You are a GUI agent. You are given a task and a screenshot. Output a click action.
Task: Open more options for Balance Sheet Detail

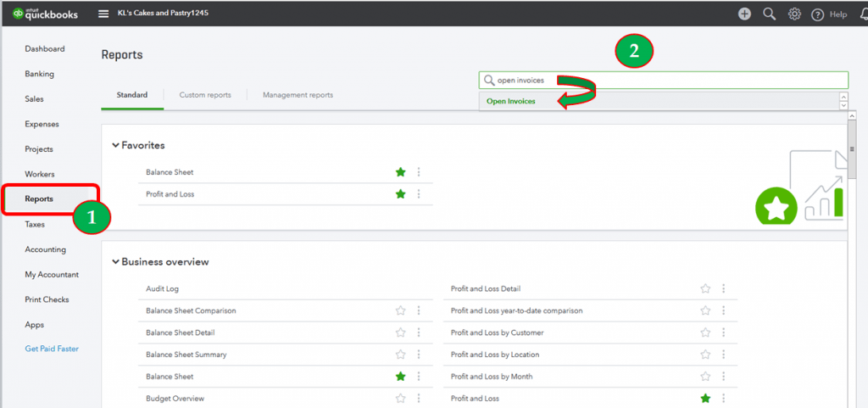coord(419,333)
